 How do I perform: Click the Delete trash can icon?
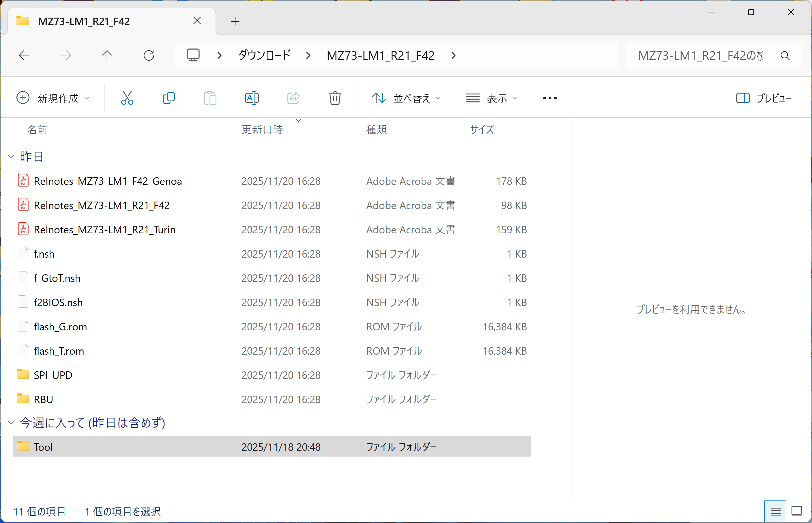point(334,98)
